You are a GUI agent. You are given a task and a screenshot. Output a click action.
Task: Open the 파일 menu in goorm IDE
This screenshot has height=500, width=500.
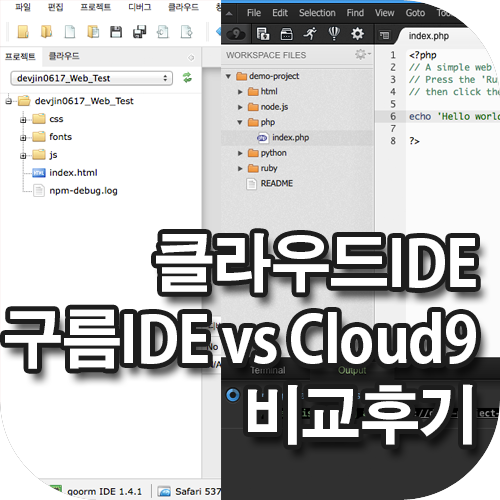click(23, 7)
